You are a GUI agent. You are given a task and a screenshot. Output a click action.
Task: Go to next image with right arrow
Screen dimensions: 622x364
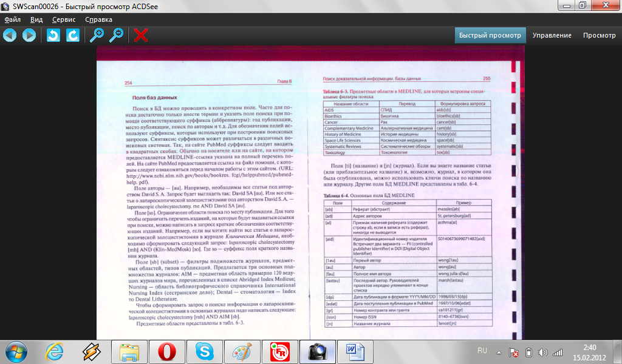pyautogui.click(x=29, y=35)
